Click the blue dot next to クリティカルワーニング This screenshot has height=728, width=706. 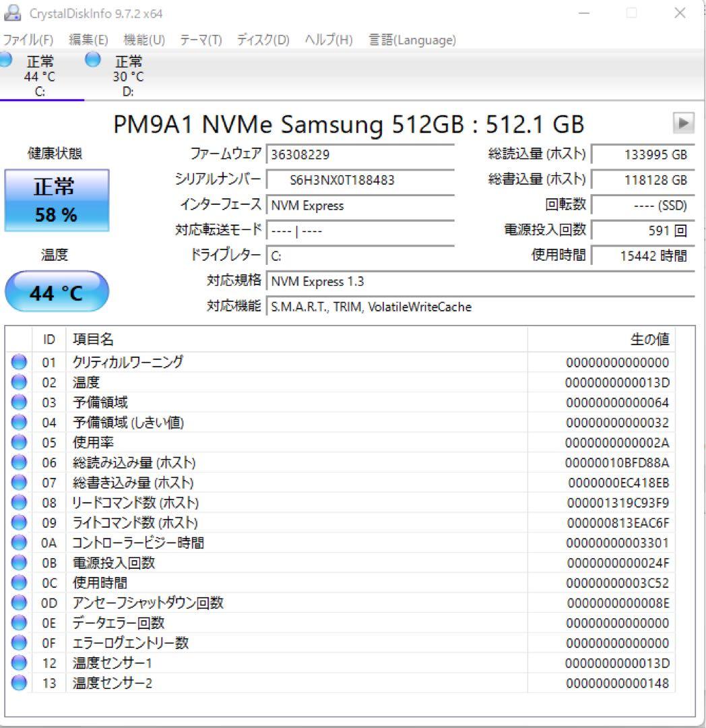[18, 362]
